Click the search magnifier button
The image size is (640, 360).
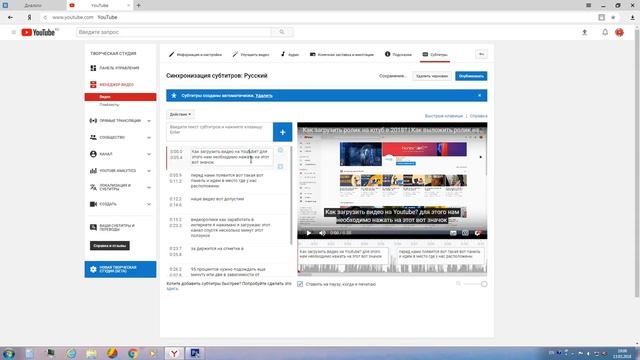point(282,32)
